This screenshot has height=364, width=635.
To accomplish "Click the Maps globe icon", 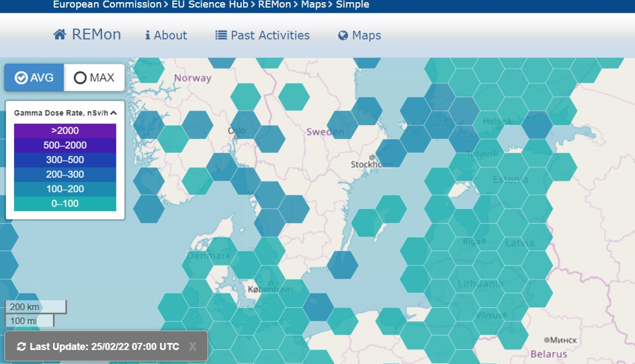I will [x=343, y=36].
